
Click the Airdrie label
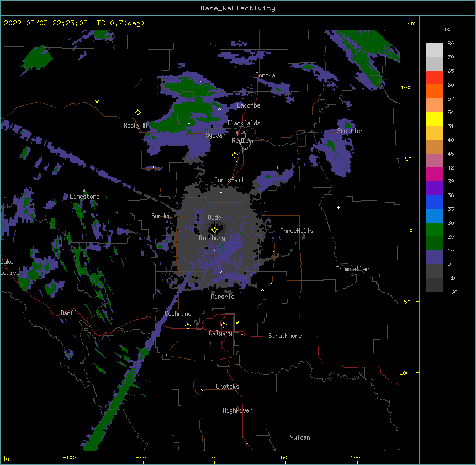coord(223,297)
